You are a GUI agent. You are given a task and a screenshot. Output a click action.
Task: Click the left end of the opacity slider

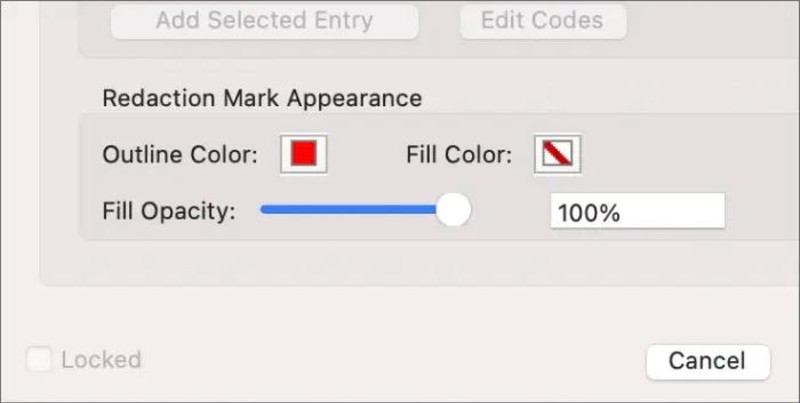(x=264, y=210)
